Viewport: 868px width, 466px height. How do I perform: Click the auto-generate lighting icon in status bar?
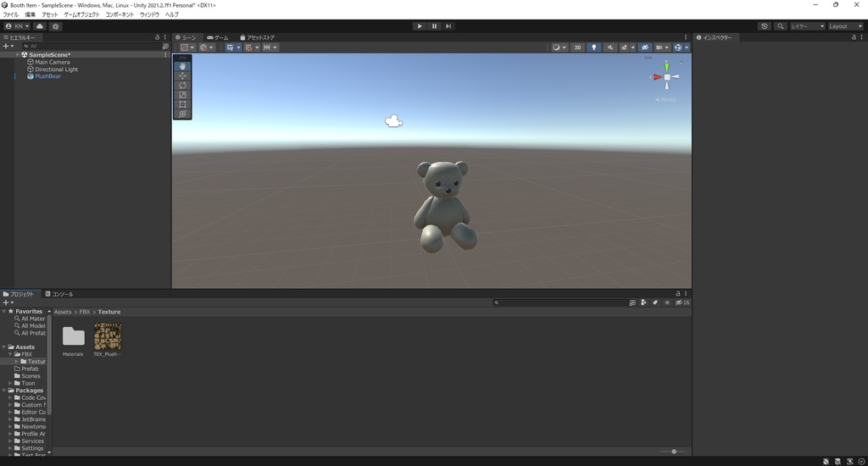tap(849, 462)
